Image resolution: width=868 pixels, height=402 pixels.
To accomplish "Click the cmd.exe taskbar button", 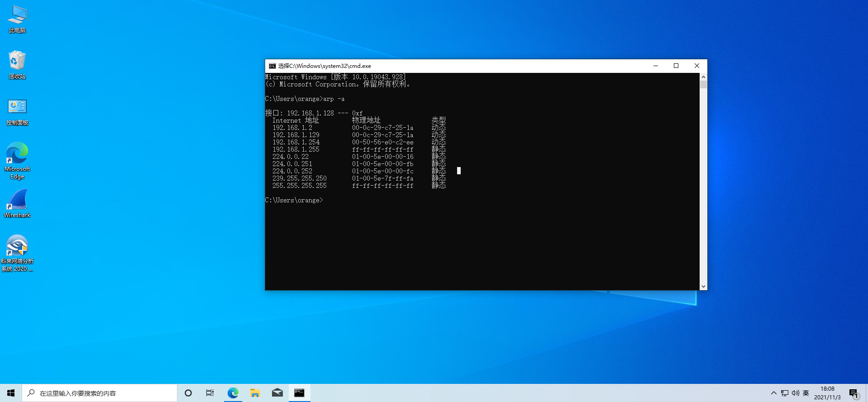I will [x=299, y=393].
